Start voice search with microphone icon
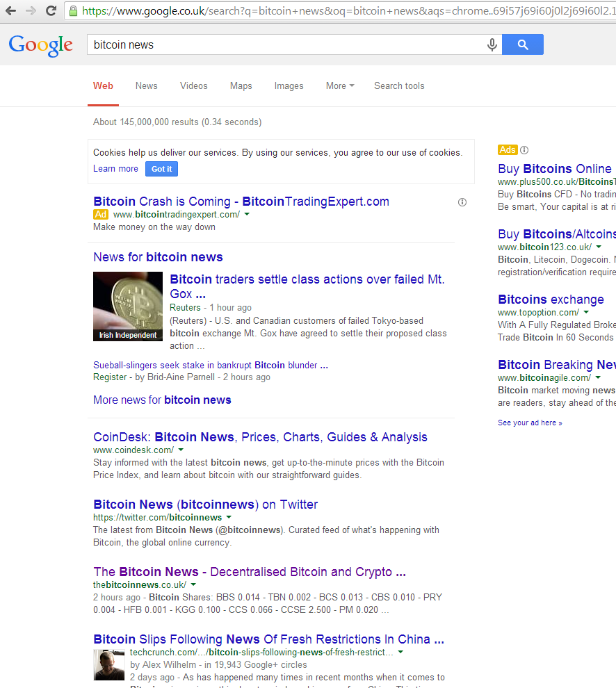The height and width of the screenshot is (688, 616). [x=492, y=44]
